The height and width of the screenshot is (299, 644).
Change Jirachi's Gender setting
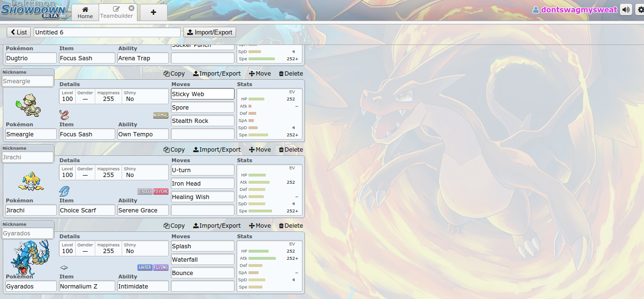[85, 175]
